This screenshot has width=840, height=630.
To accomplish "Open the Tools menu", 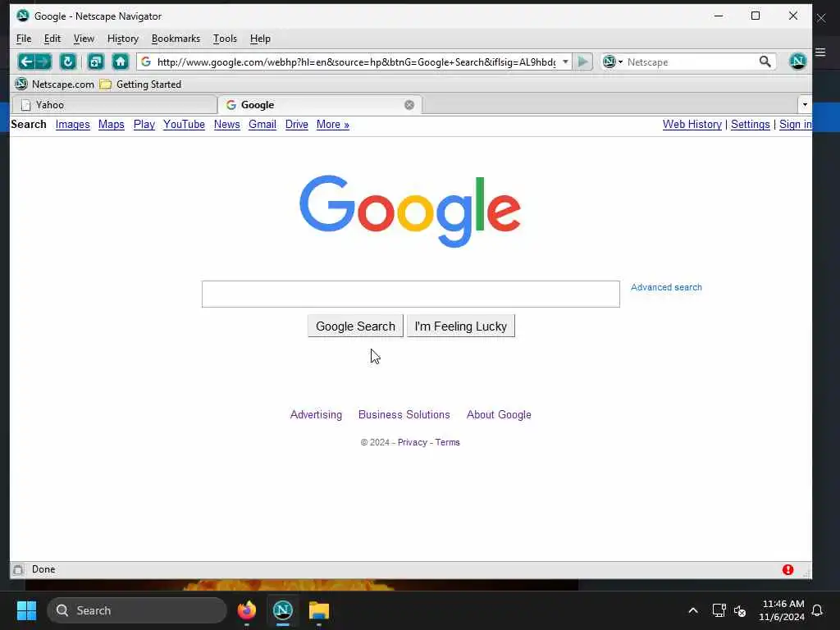I will click(x=225, y=39).
